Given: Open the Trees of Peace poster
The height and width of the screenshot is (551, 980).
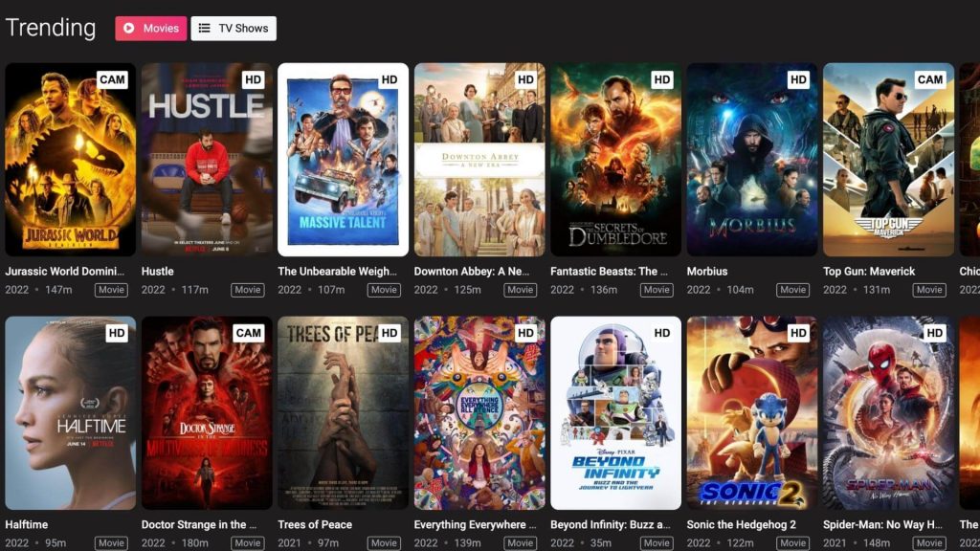Looking at the screenshot, I should [344, 413].
